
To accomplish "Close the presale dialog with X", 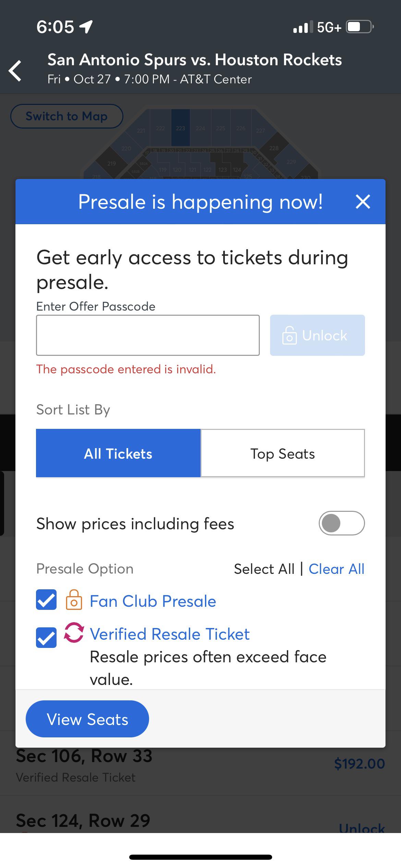I will (x=363, y=202).
